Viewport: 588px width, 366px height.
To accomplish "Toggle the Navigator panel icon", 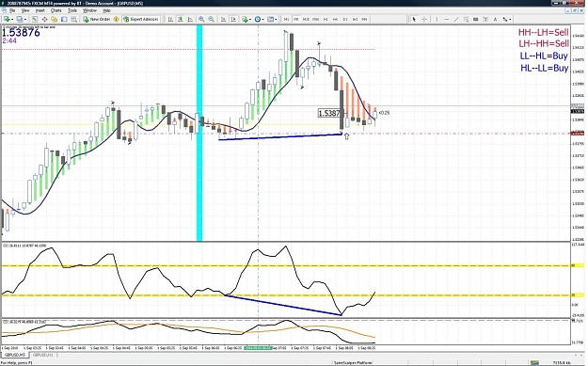I will point(55,19).
